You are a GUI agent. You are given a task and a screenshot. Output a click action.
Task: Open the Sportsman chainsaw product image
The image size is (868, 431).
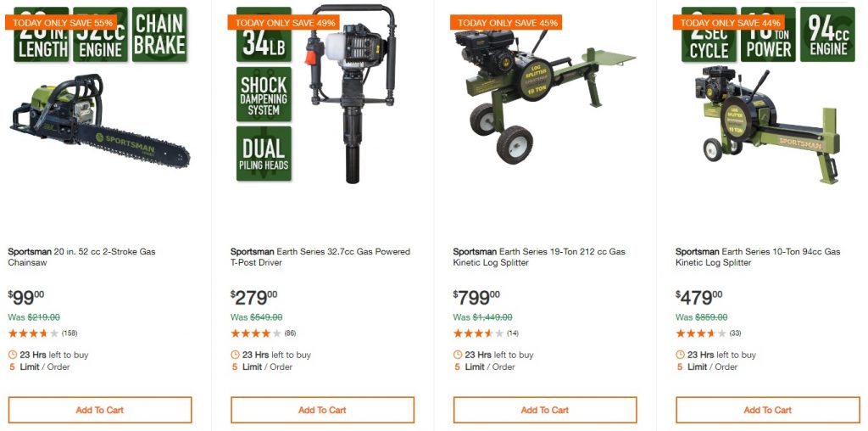[100, 95]
